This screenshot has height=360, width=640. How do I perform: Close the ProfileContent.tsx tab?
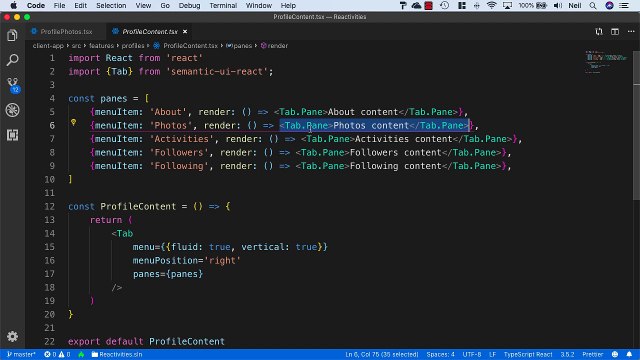[x=185, y=31]
